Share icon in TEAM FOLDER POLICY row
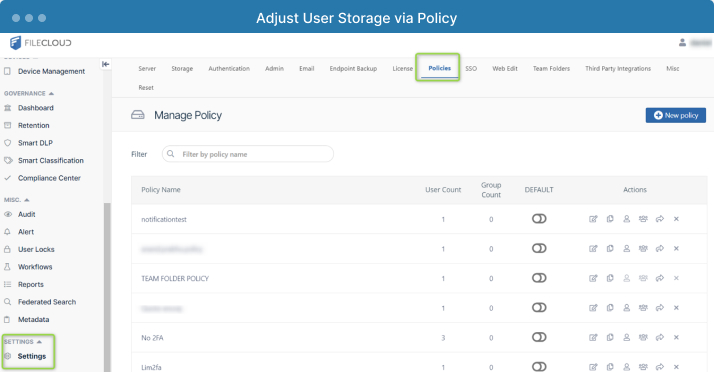This screenshot has height=372, width=714. [659, 278]
